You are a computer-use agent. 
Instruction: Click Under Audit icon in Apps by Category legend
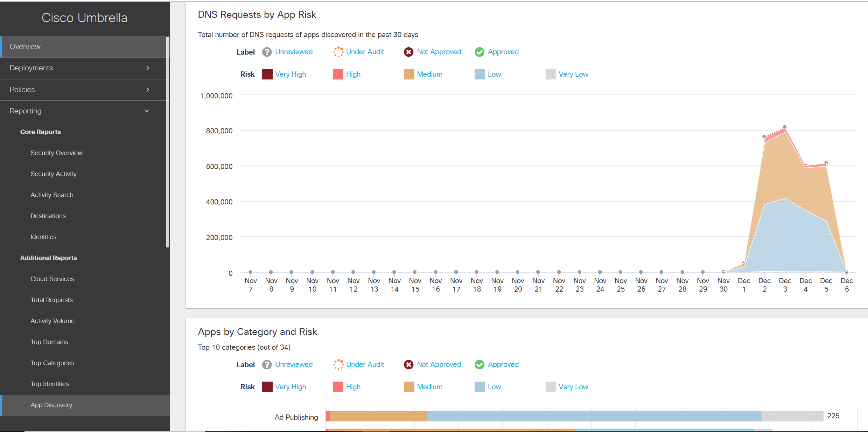(338, 365)
